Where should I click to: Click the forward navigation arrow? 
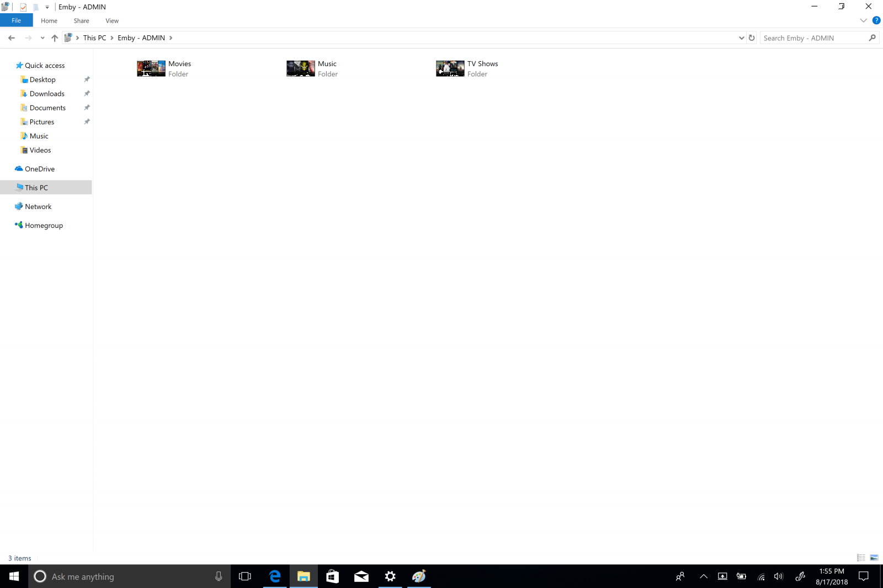tap(28, 38)
